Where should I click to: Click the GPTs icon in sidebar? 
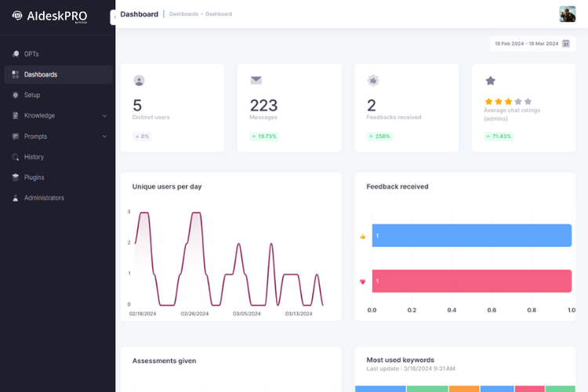16,54
